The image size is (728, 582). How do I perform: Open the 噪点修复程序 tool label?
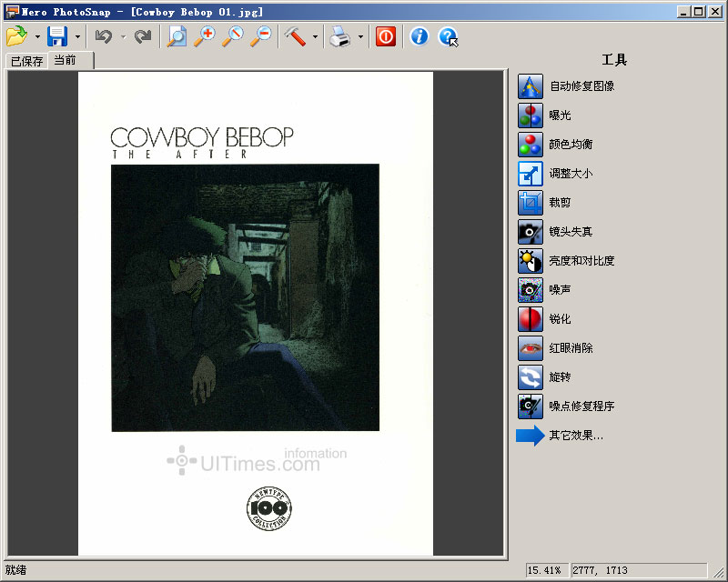pos(581,406)
